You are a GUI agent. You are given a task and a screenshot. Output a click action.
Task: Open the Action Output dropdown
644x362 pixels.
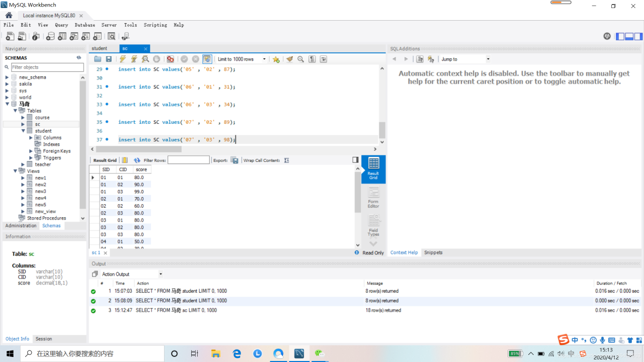132,274
